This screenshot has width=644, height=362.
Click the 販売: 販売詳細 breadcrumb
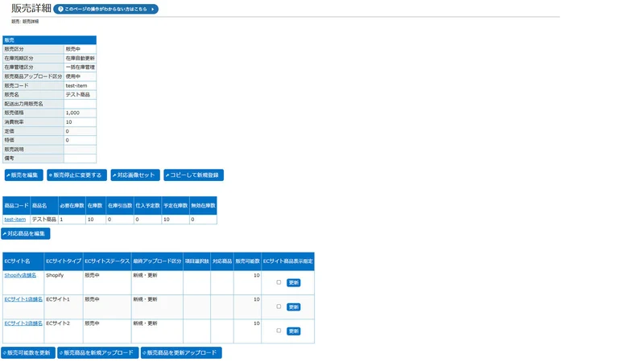point(25,22)
